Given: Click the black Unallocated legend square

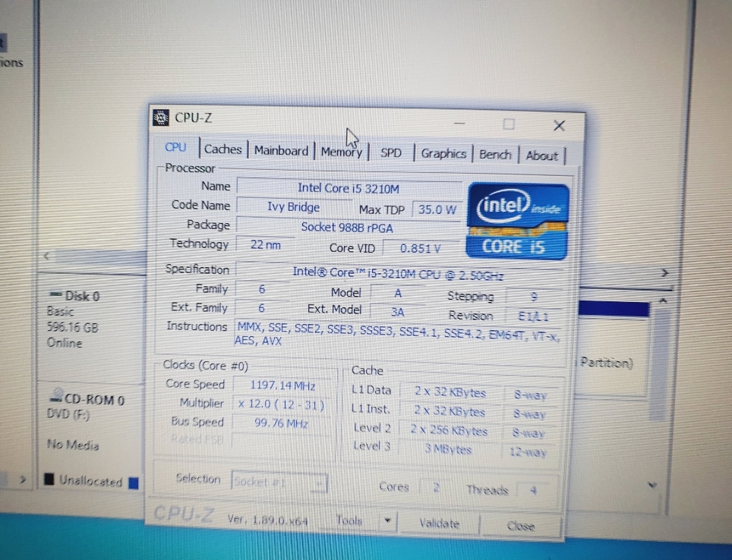Looking at the screenshot, I should pos(49,480).
